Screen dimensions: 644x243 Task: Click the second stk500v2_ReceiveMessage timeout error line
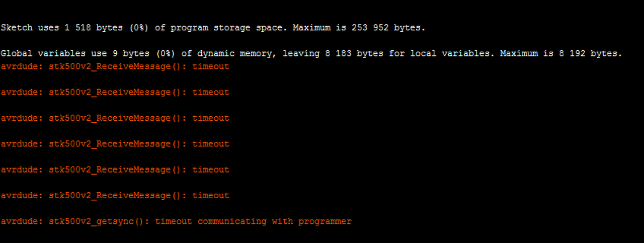(x=115, y=93)
